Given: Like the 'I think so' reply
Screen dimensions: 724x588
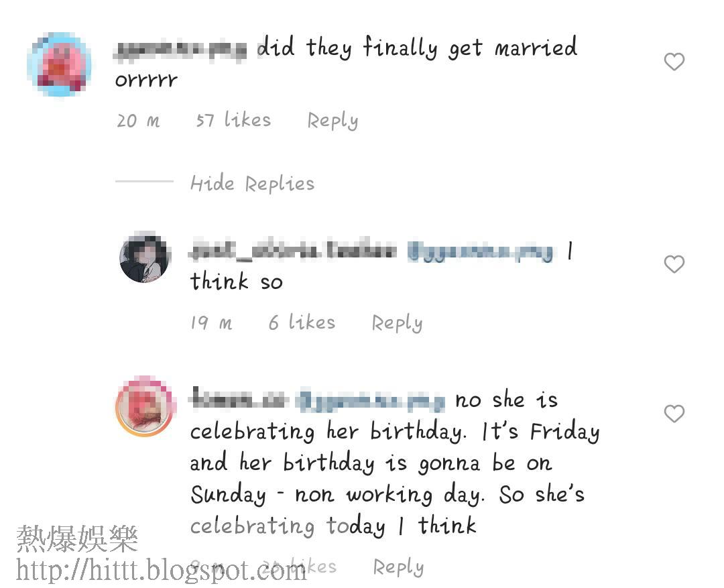Looking at the screenshot, I should click(x=674, y=264).
